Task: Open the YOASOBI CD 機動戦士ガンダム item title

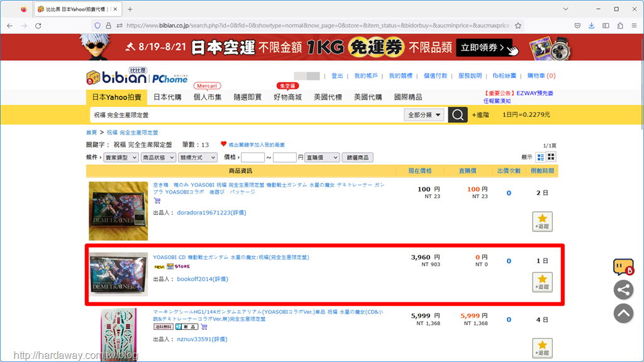Action: point(231,257)
